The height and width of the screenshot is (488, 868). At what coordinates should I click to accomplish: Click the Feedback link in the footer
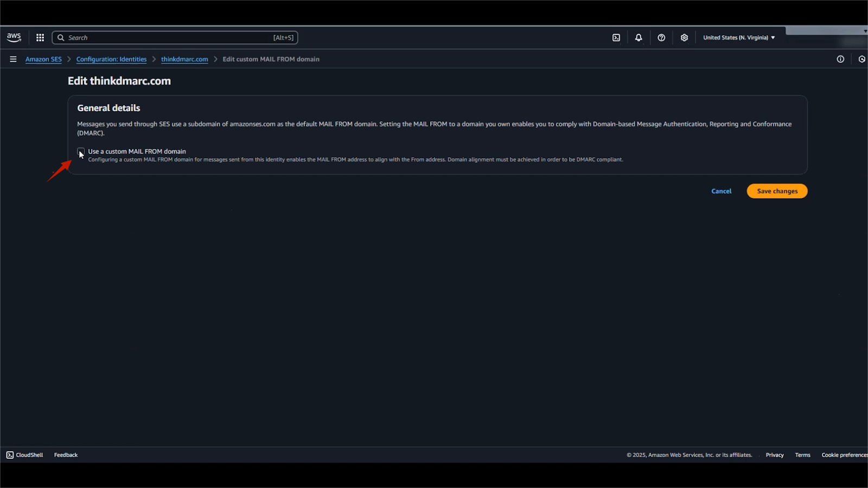[x=66, y=455]
